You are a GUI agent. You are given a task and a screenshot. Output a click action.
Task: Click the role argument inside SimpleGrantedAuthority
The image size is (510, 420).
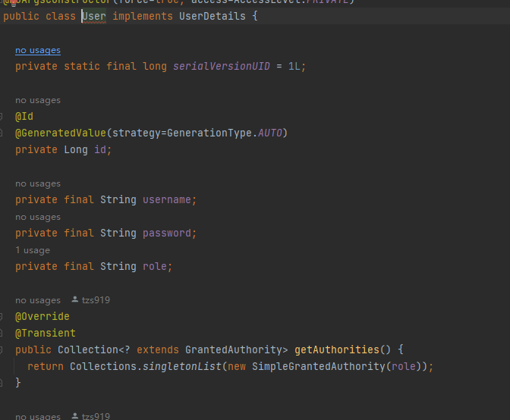404,367
